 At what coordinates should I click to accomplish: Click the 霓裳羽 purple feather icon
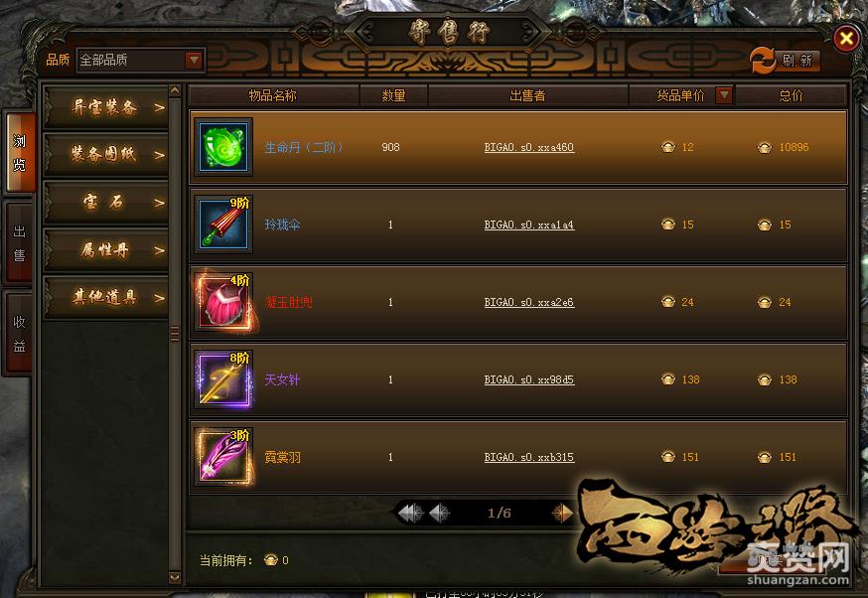pyautogui.click(x=223, y=457)
